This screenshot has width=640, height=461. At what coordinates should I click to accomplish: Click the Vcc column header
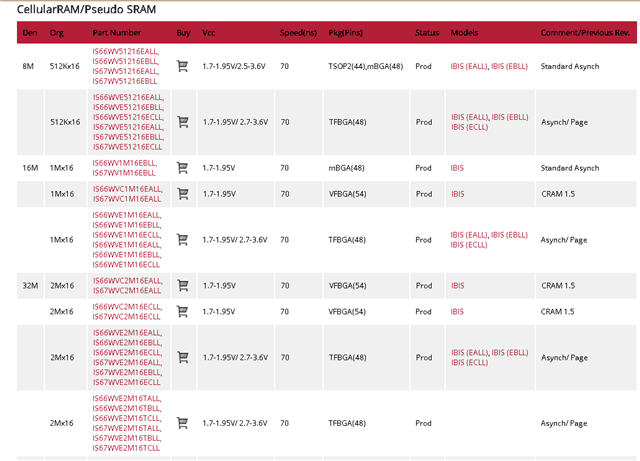click(x=209, y=33)
